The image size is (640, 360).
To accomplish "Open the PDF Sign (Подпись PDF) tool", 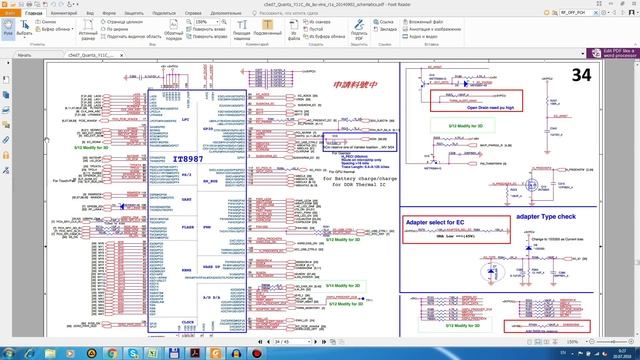I will 359,29.
